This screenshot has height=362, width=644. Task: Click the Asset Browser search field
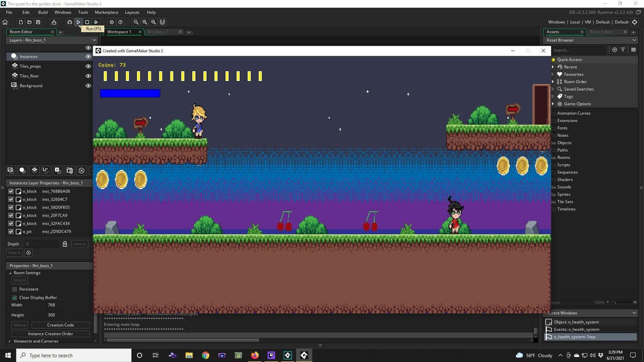[579, 50]
